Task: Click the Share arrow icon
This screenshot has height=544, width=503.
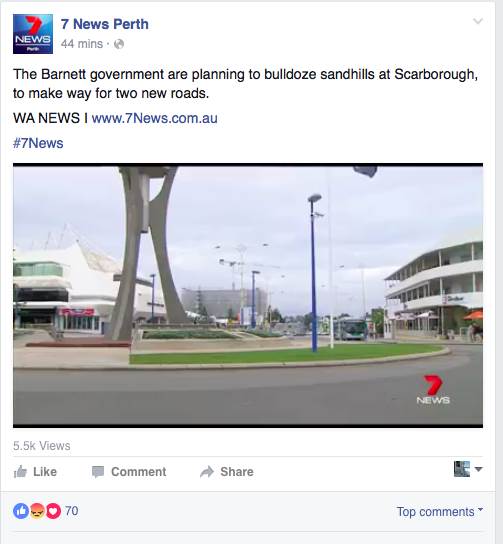Action: pos(207,471)
